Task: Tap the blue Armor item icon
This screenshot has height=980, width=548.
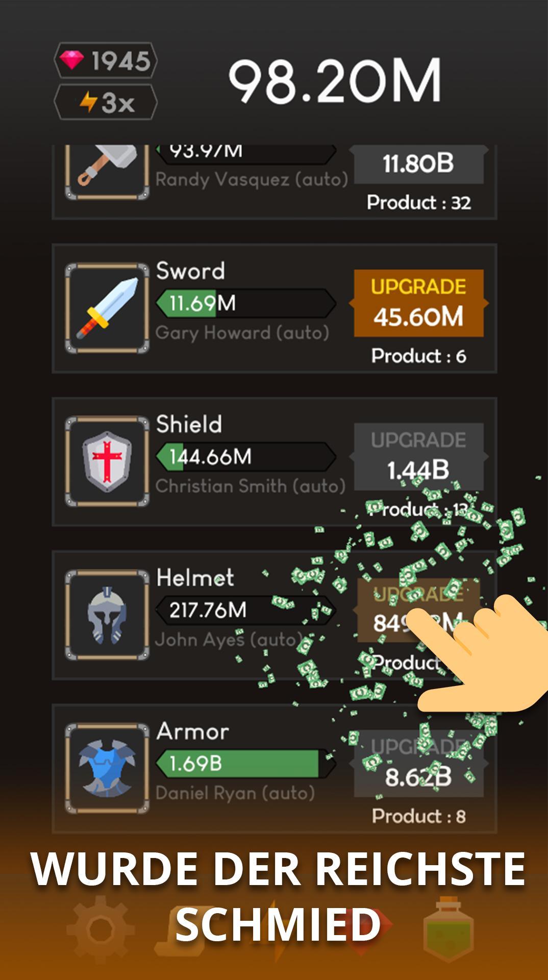Action: point(107,768)
